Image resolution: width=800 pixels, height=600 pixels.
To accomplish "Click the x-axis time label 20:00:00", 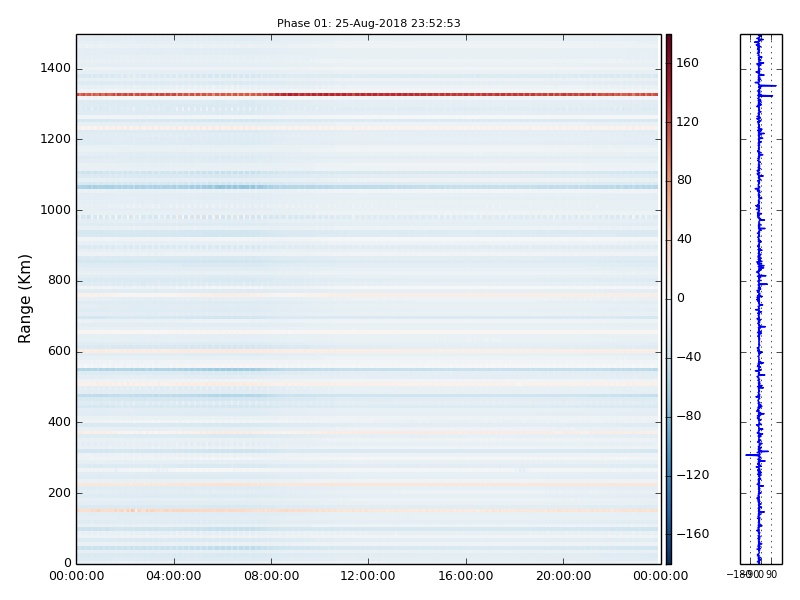I will coord(563,576).
